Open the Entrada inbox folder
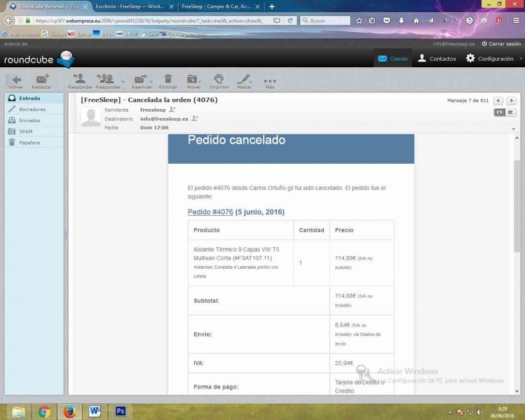 click(34, 98)
